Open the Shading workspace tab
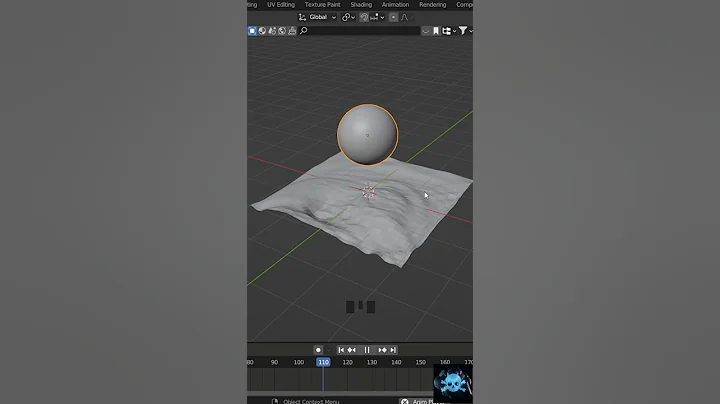Image resolution: width=720 pixels, height=404 pixels. [361, 5]
